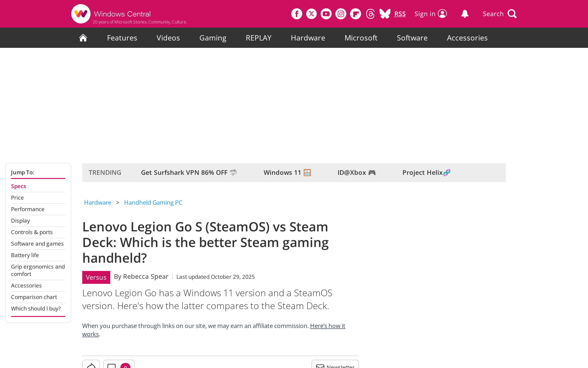Open the RSS feed link
588x368 pixels.
pos(400,14)
